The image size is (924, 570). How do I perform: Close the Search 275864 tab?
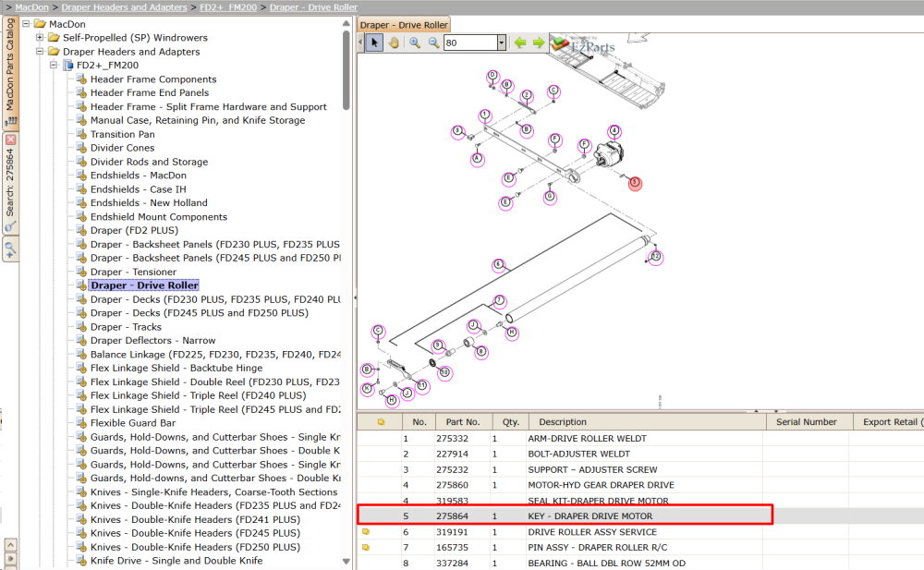[10, 139]
